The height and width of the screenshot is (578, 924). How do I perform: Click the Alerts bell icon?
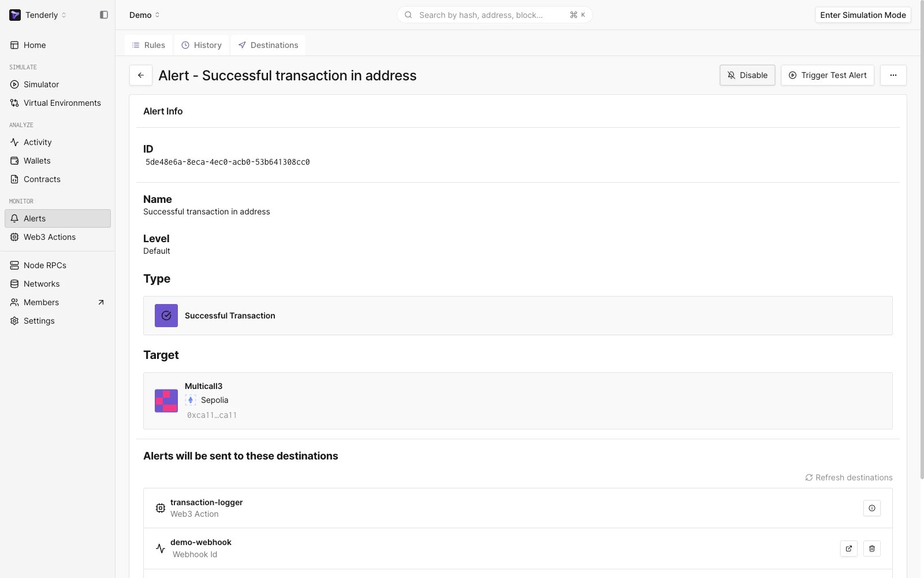[14, 218]
